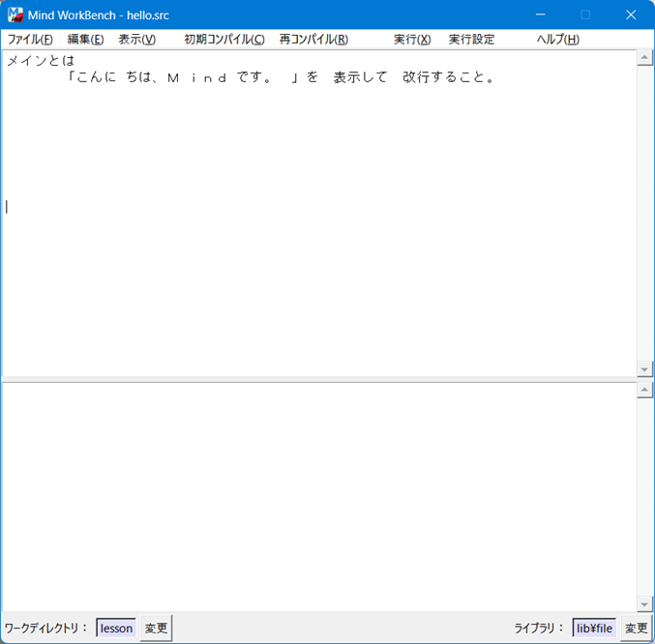Close the Mind WorkBench window
Image resolution: width=655 pixels, height=644 pixels.
pos(631,15)
